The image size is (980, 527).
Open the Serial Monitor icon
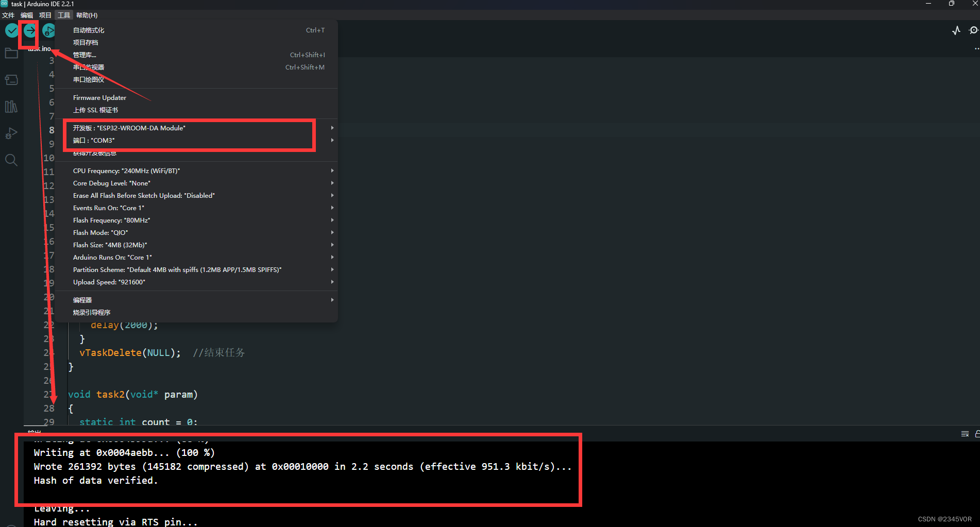(x=973, y=30)
